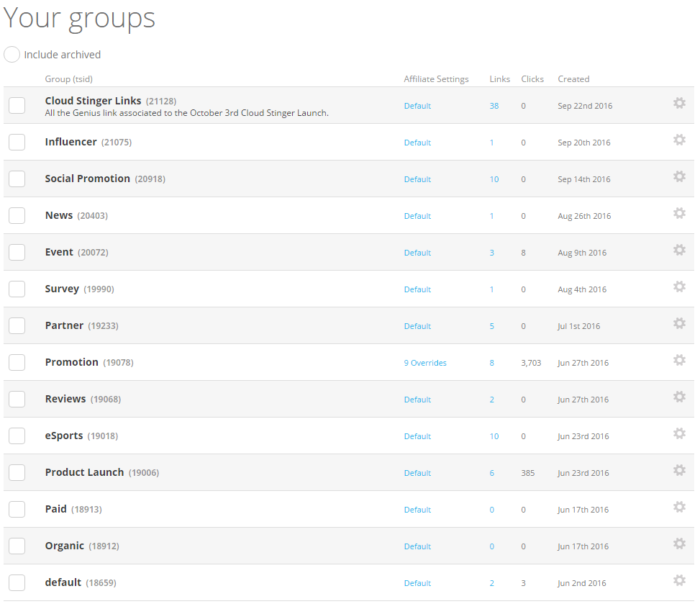Click the Group (tsid) column header
Image resolution: width=700 pixels, height=604 pixels.
pos(69,79)
